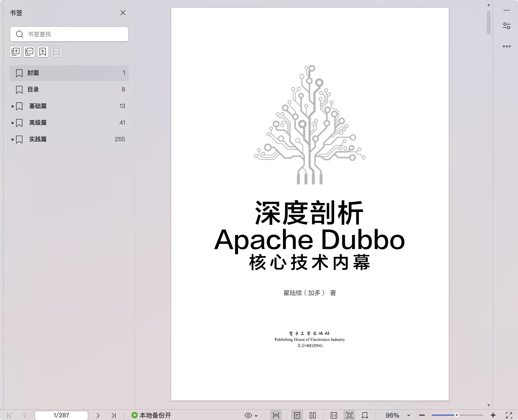Click the 1/287 page number field

[x=61, y=415]
